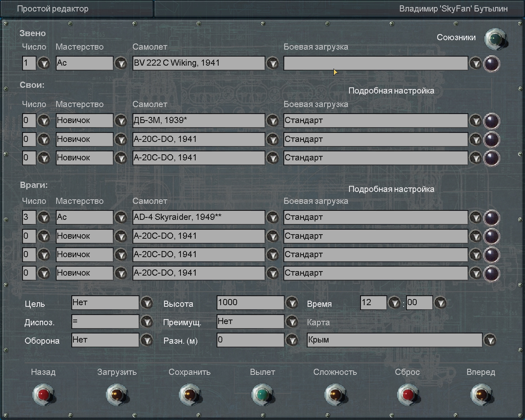Open the Новичок skill arrow in the ДБ-3М row
Viewport: 525px width, 420px height.
point(121,121)
